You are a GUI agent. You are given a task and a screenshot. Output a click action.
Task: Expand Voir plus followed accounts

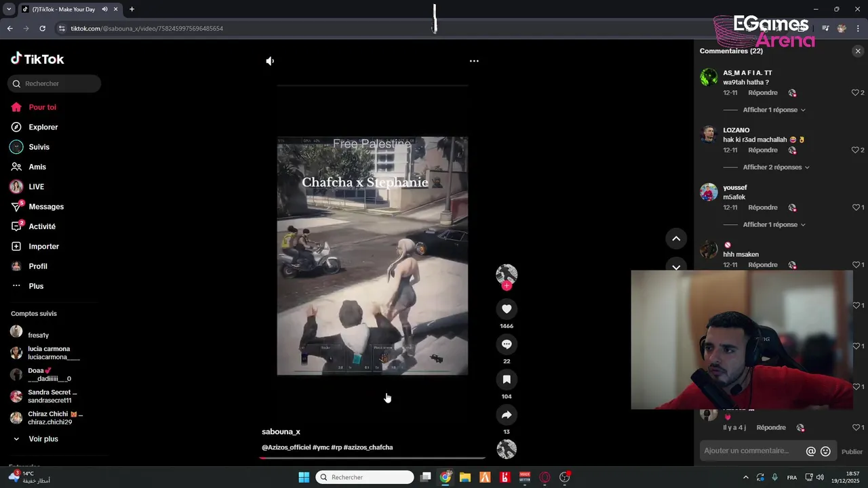tap(43, 439)
